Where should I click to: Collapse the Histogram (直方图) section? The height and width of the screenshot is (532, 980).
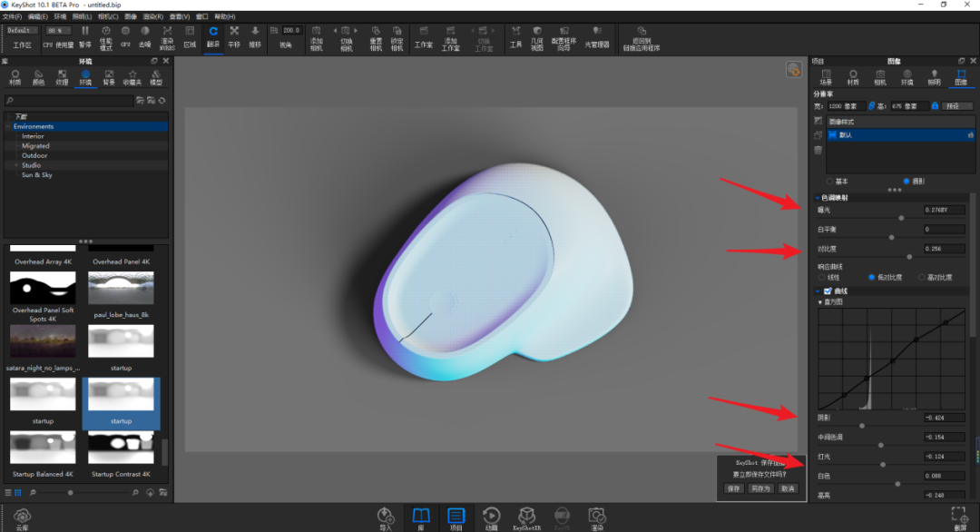click(820, 302)
